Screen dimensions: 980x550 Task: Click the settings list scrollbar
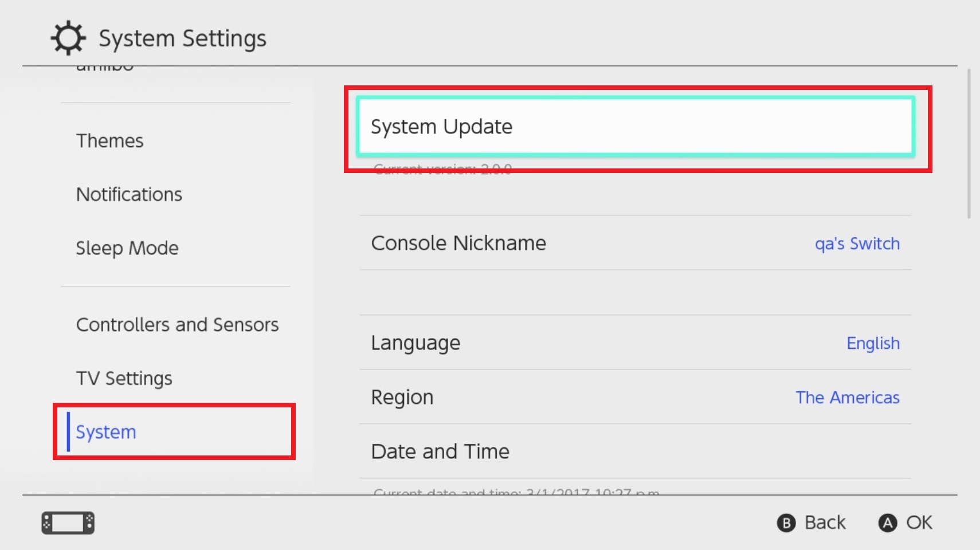pyautogui.click(x=969, y=144)
